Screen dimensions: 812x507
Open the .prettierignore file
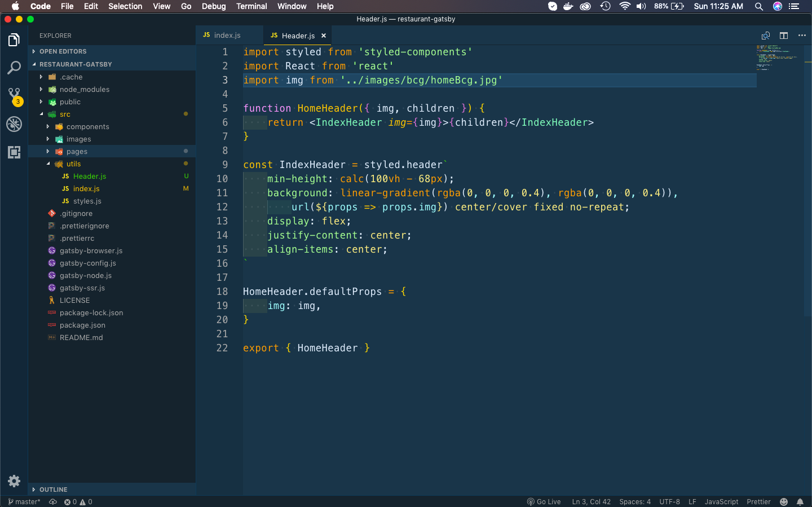point(112,226)
